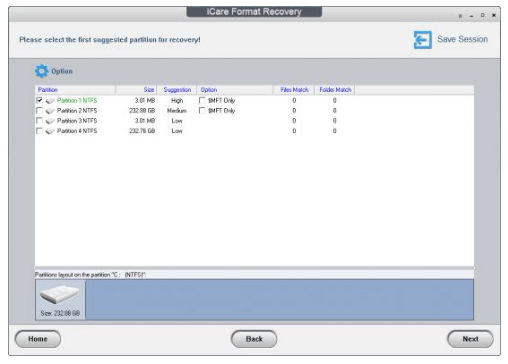Viewport: 508px width, 364px height.
Task: Click the Option column header
Action: click(235, 90)
